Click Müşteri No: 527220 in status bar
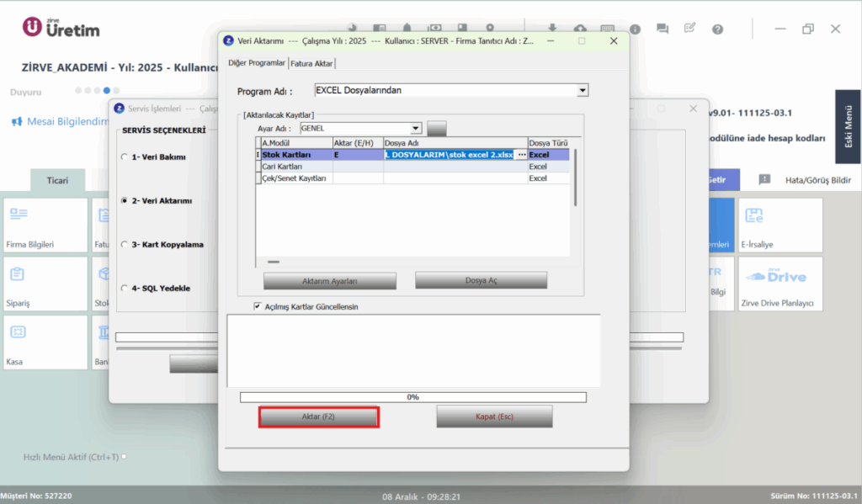This screenshot has height=504, width=862. [x=36, y=496]
